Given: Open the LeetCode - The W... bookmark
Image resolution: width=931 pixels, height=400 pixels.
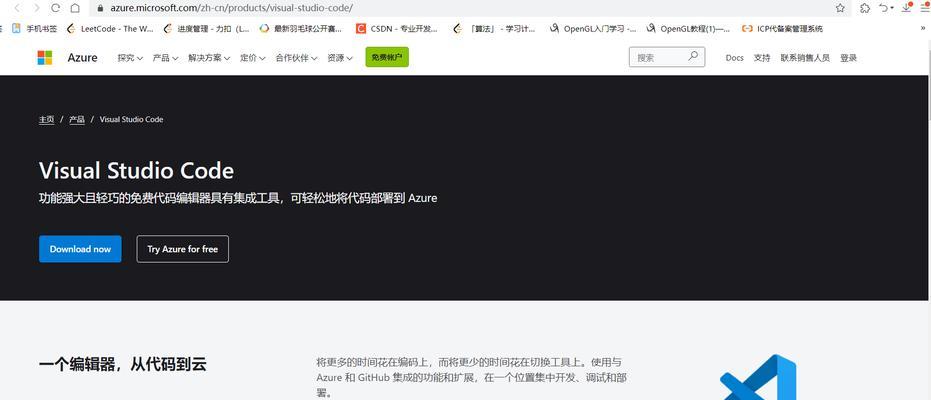Looking at the screenshot, I should tap(110, 28).
